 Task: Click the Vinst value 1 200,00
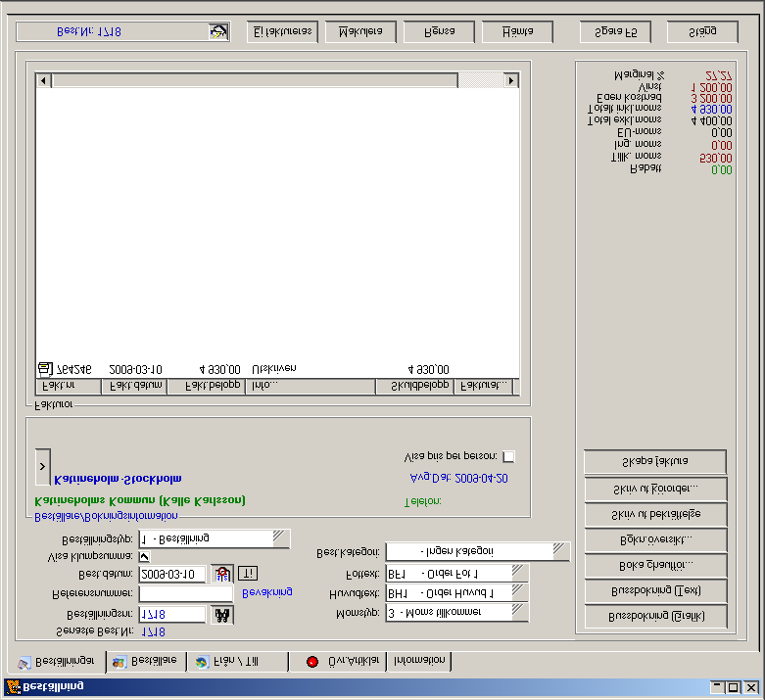click(x=711, y=88)
